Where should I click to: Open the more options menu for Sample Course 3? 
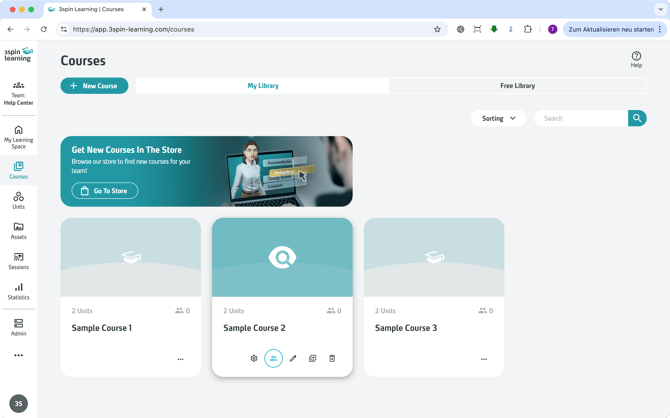(x=484, y=359)
